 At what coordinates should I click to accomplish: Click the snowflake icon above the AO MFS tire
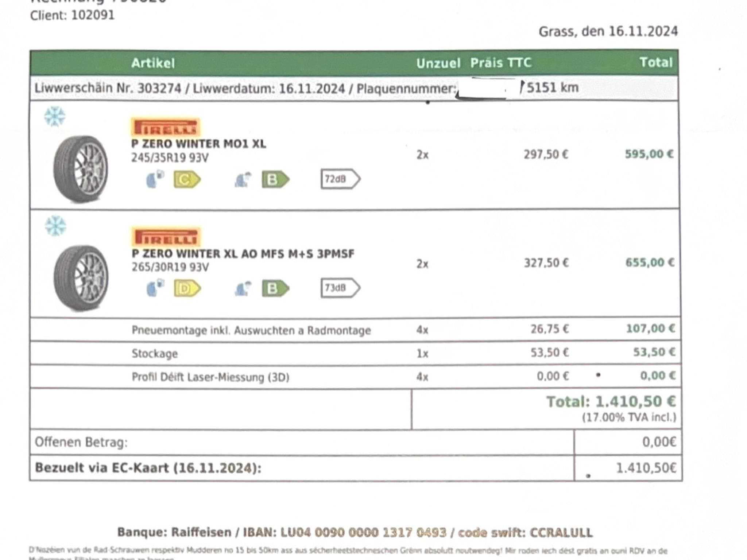pos(55,226)
